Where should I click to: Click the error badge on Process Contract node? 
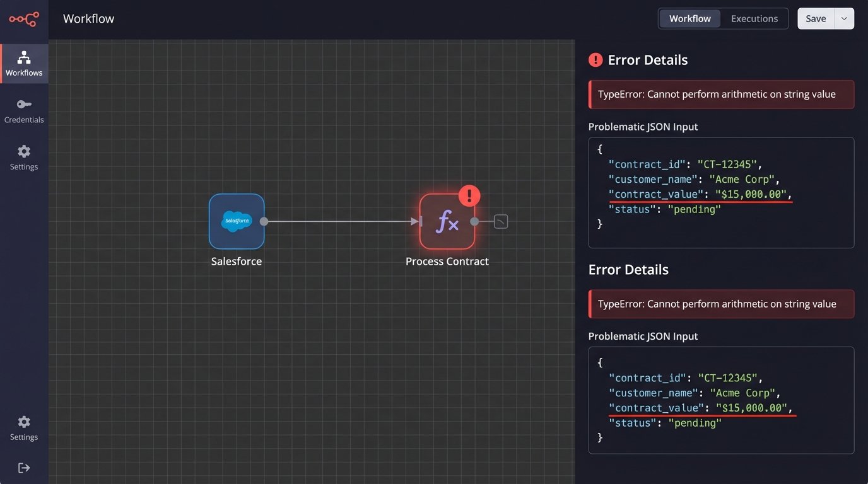coord(469,195)
